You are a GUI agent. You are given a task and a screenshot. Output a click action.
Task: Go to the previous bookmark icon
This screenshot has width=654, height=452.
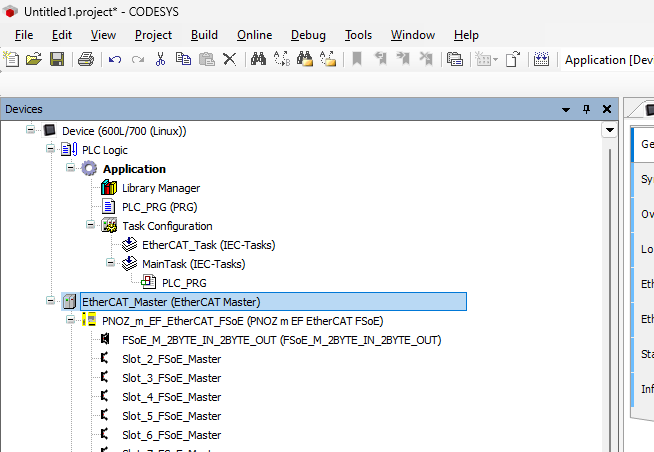380,59
